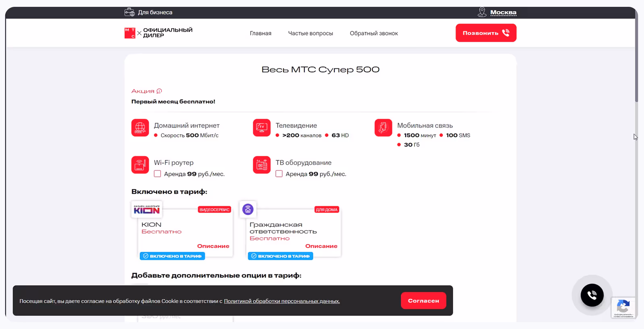Click the Wi-Fi роутер icon

[x=140, y=165]
